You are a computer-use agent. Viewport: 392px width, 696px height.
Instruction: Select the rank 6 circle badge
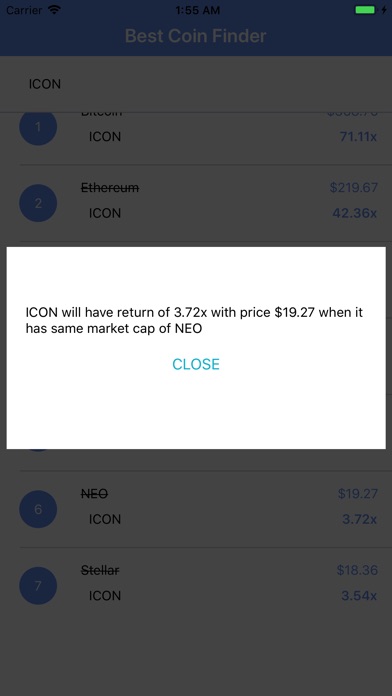pos(38,509)
